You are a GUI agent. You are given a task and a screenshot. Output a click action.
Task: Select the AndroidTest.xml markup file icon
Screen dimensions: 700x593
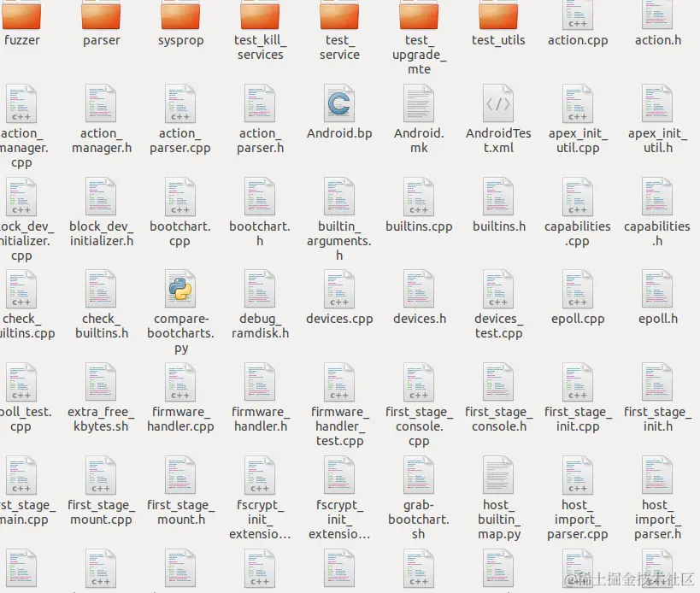coord(498,103)
